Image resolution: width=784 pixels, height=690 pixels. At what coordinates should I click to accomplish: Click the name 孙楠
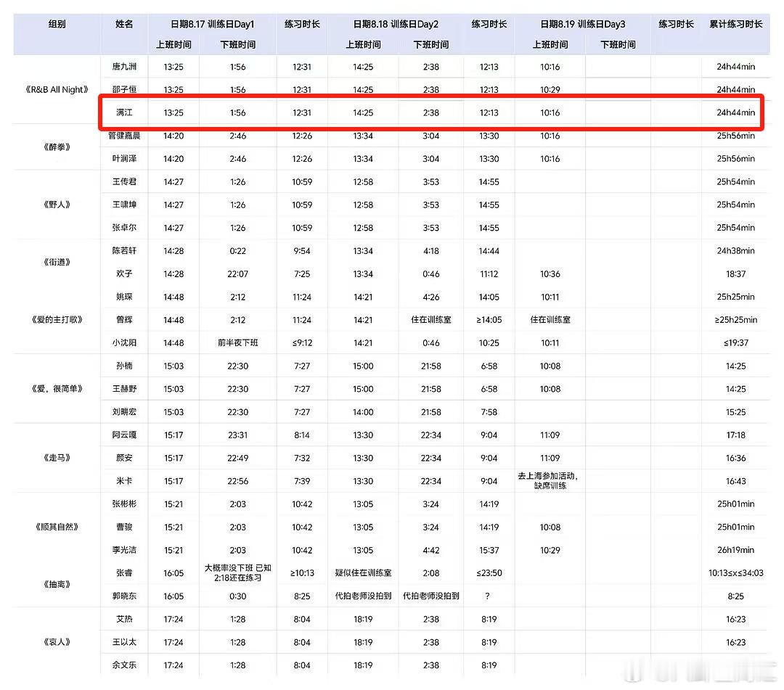(x=124, y=366)
